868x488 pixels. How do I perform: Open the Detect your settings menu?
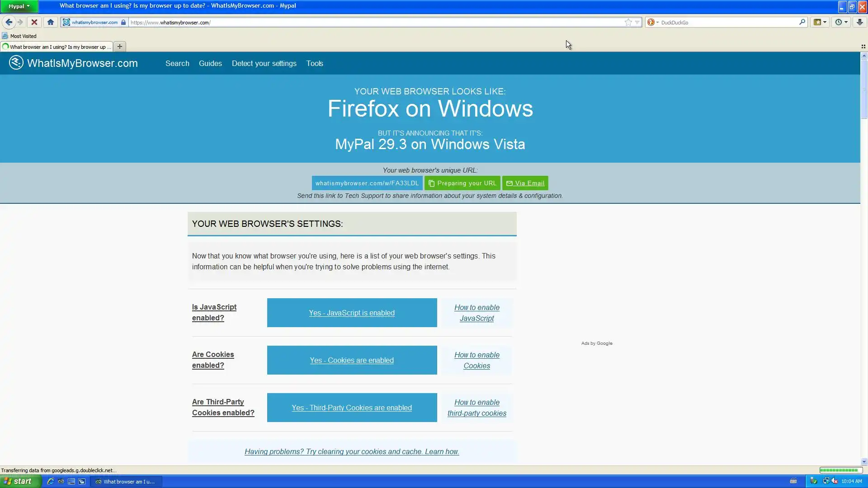[x=264, y=63]
